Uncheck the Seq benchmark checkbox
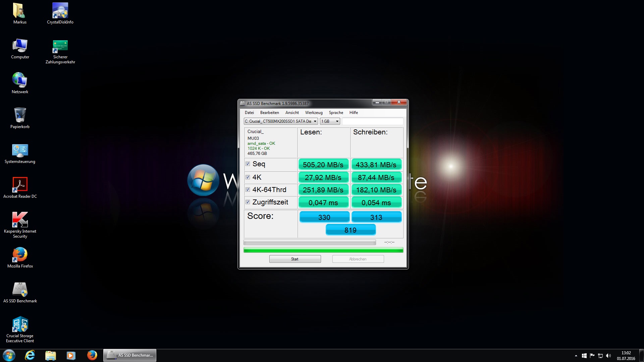Image resolution: width=644 pixels, height=362 pixels. pos(248,164)
